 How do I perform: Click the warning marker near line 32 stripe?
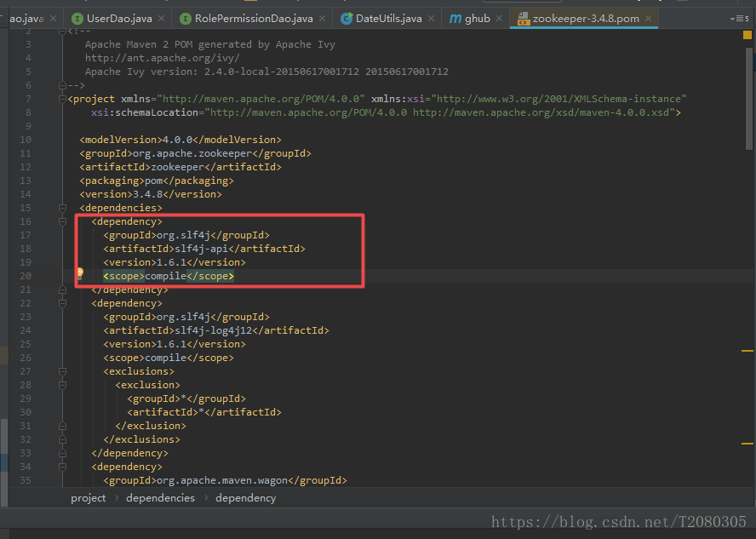tap(747, 443)
